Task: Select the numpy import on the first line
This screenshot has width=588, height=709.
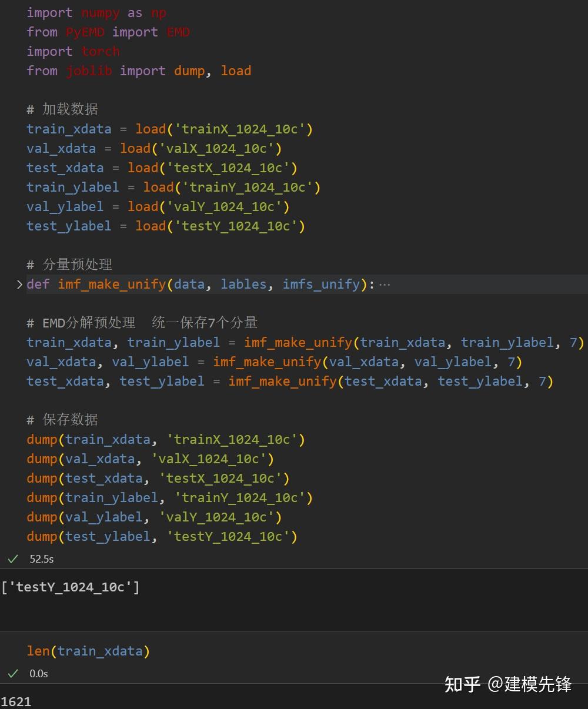Action: click(101, 12)
